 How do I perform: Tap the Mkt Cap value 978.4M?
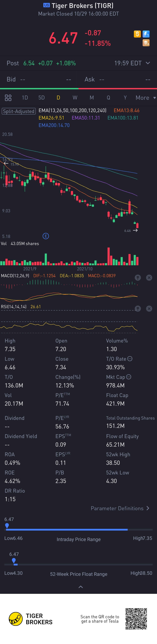coord(115,385)
